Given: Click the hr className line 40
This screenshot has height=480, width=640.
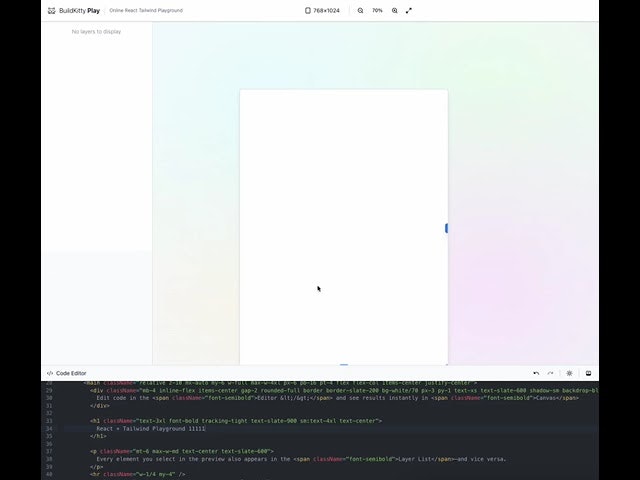Looking at the screenshot, I should (138, 474).
